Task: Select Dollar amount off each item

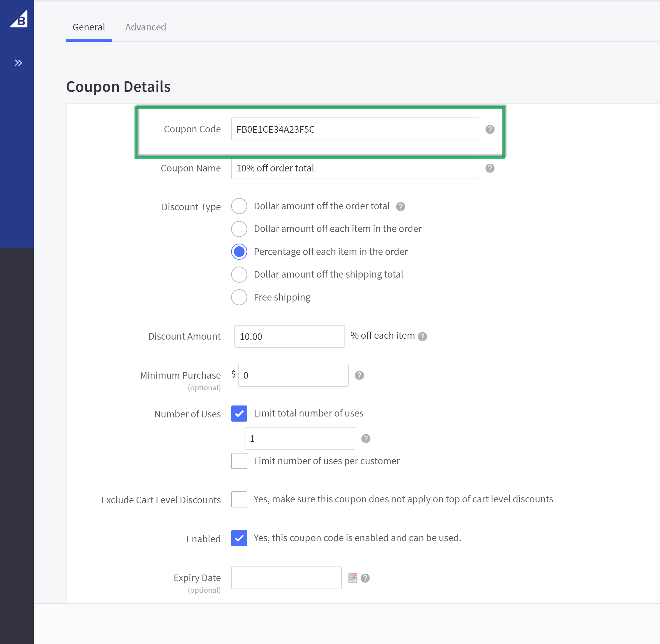Action: [x=239, y=229]
